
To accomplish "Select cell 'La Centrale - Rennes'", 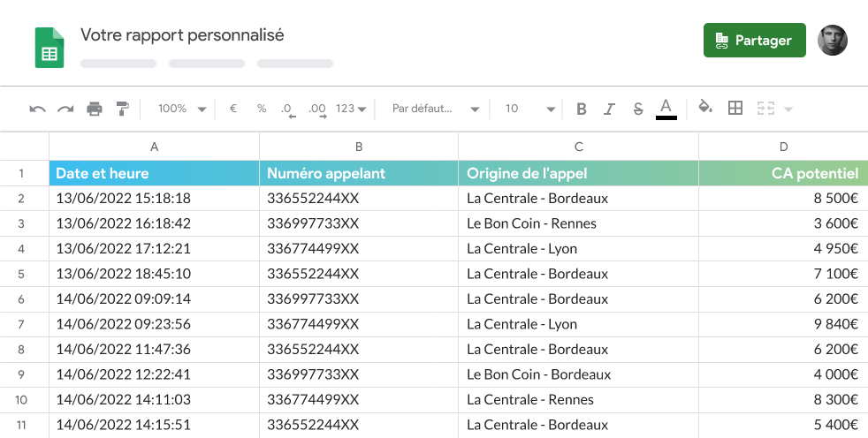I will point(578,400).
